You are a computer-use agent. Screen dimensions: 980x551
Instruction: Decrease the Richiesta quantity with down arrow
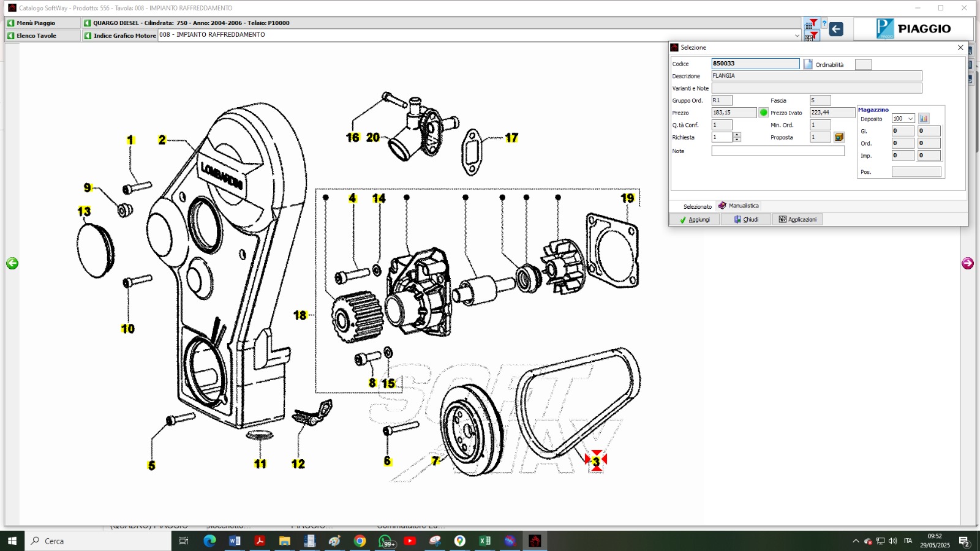pos(737,140)
